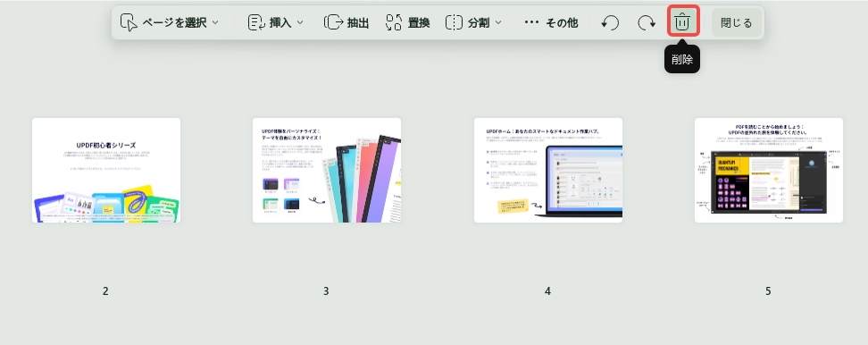Undo the last page action

click(x=610, y=22)
